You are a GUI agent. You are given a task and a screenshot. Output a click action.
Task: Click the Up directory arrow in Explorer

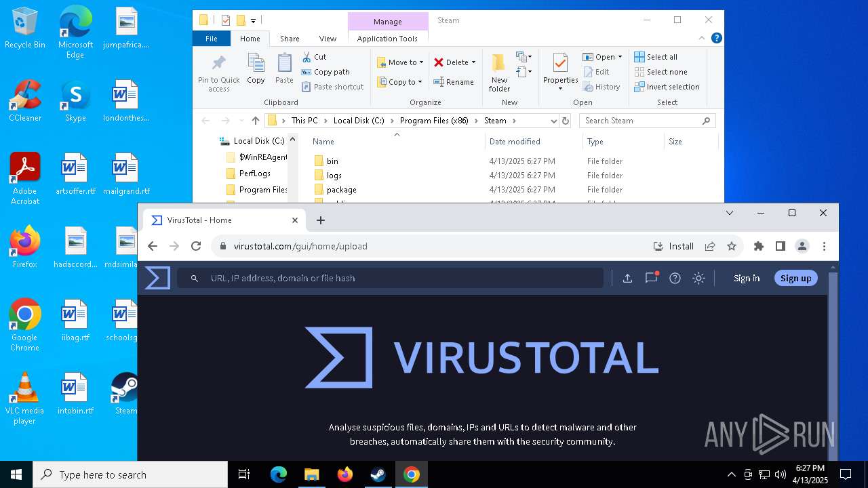[255, 121]
